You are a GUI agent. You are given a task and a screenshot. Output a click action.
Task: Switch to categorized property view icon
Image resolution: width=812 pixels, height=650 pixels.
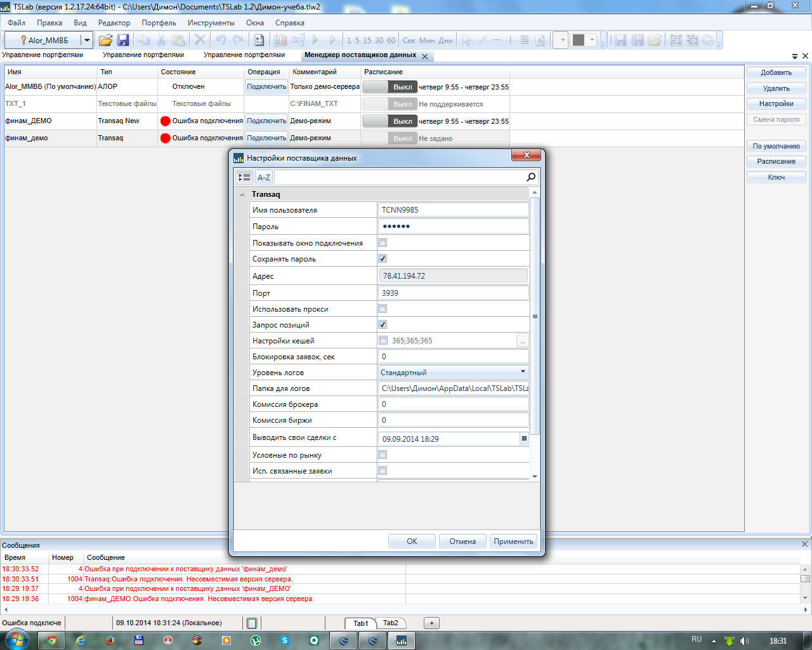[x=244, y=177]
